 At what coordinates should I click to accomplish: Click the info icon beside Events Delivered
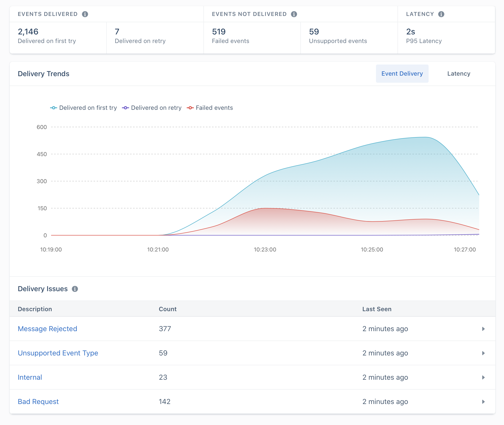click(85, 14)
